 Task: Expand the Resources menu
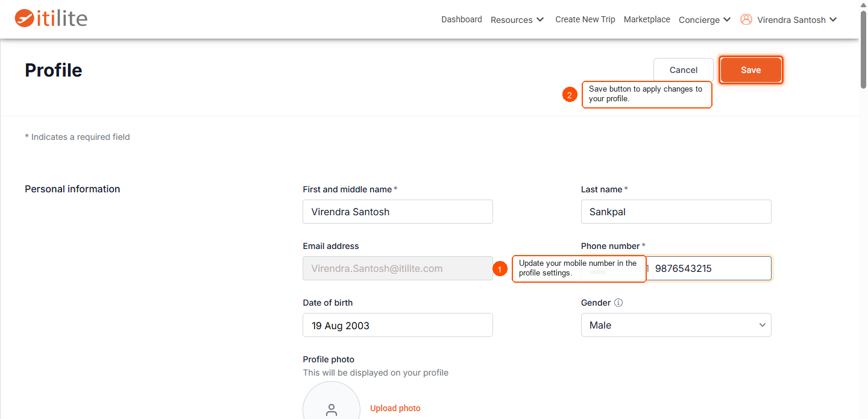coord(517,20)
